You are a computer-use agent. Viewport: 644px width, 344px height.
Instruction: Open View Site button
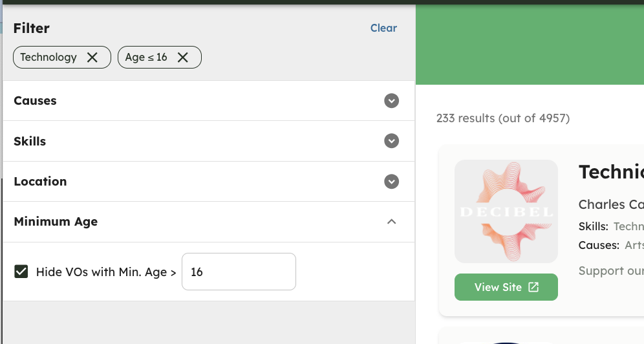(x=506, y=287)
